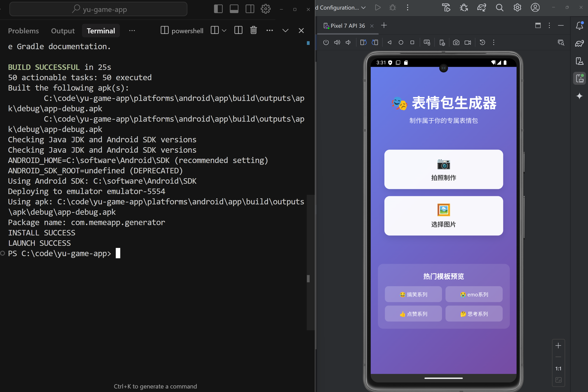The height and width of the screenshot is (392, 588).
Task: Toggle the primary side bar layout icon
Action: [x=218, y=9]
